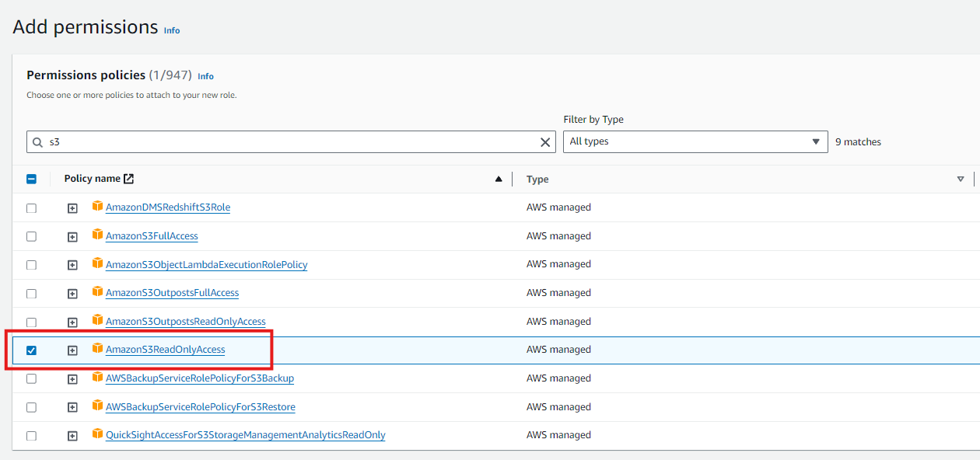Open the AWSBackupServiceRolePolicyForS3Restore policy link

coord(200,407)
